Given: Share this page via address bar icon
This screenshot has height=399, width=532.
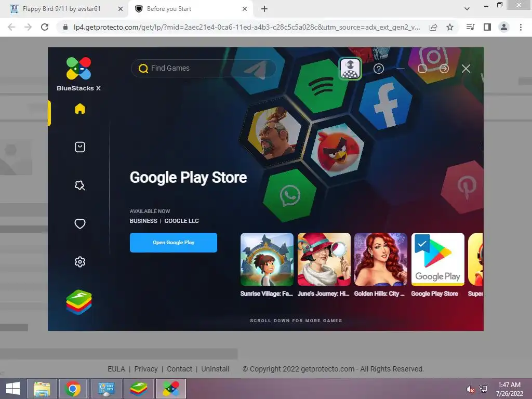Looking at the screenshot, I should pyautogui.click(x=433, y=27).
